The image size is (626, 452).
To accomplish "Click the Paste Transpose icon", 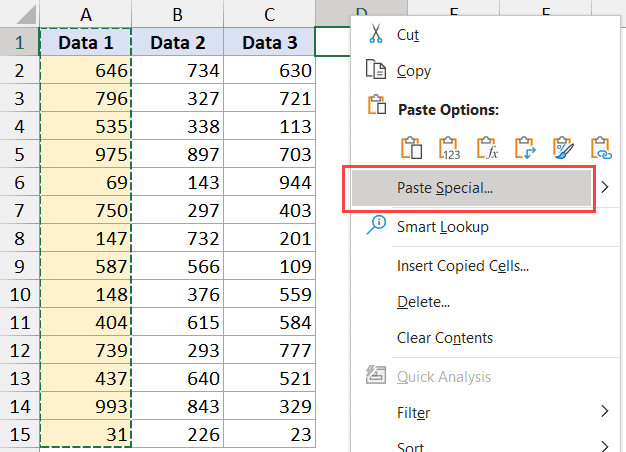I will 525,148.
